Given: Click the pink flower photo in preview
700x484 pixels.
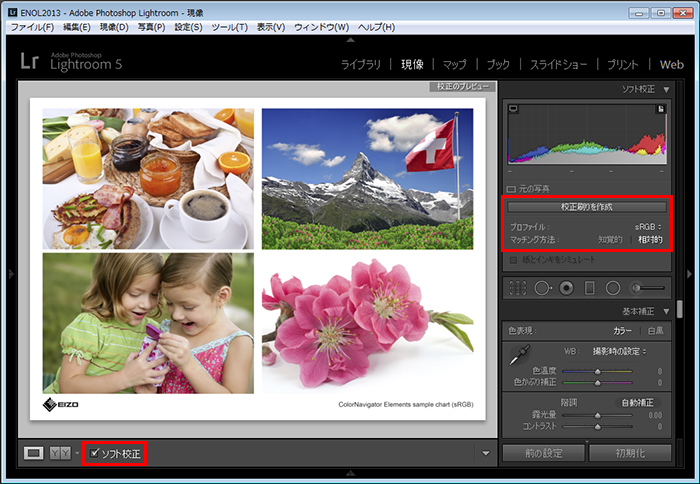Looking at the screenshot, I should click(x=367, y=323).
